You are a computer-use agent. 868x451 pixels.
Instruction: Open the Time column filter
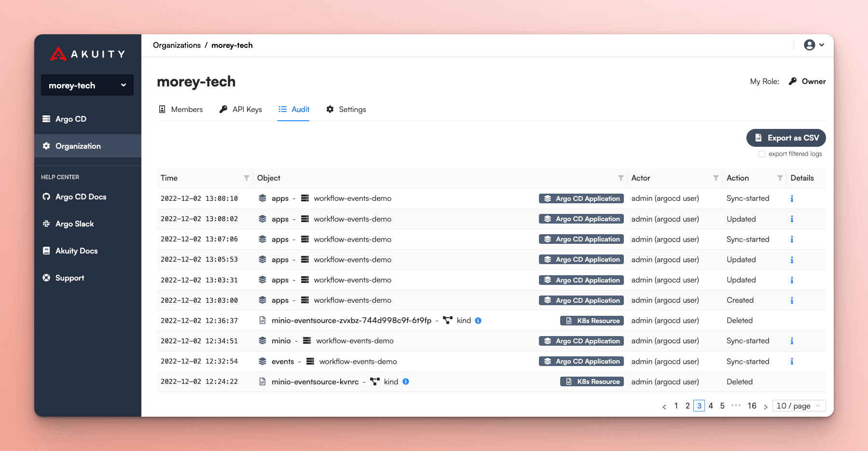(247, 178)
